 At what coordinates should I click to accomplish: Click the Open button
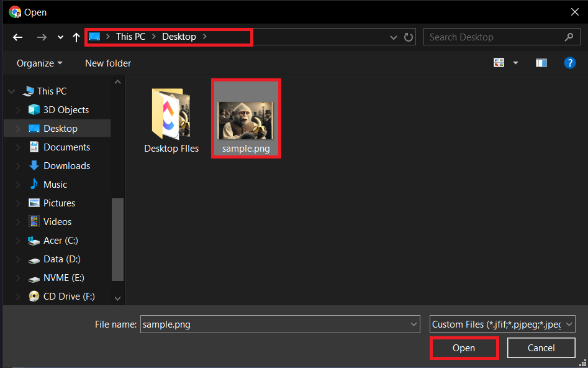[464, 347]
